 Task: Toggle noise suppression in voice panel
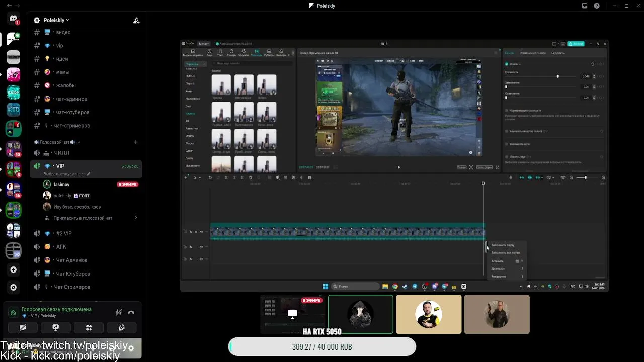[x=119, y=312]
